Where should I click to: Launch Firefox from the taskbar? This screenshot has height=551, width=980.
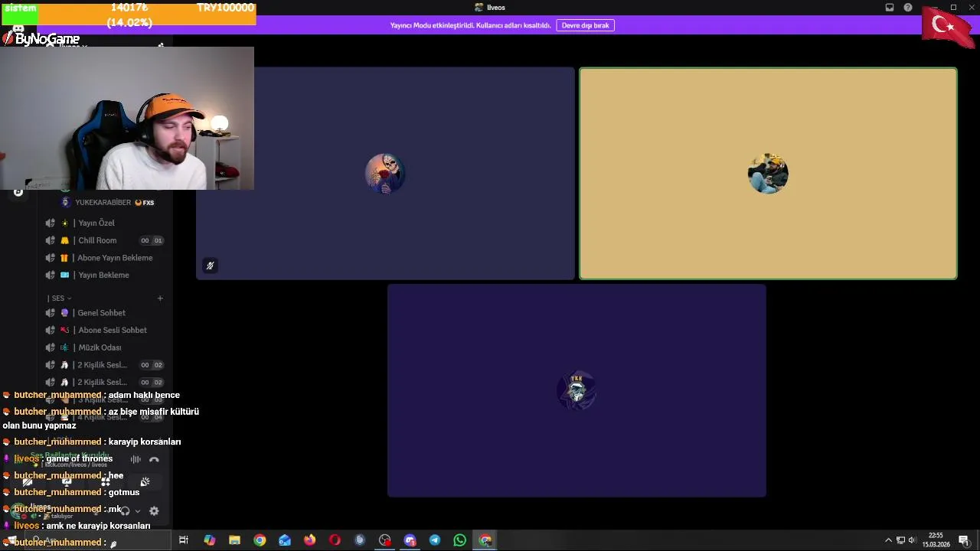click(x=309, y=540)
